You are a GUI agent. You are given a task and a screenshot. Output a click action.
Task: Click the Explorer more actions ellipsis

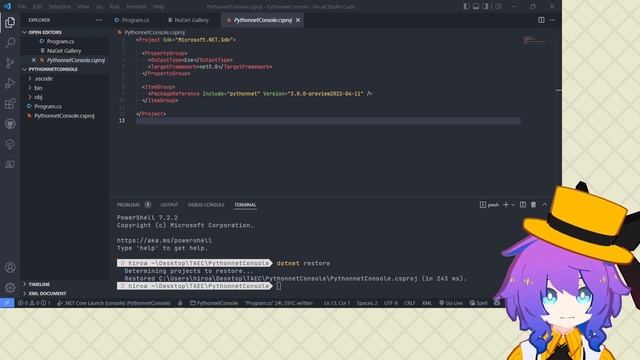(x=99, y=20)
